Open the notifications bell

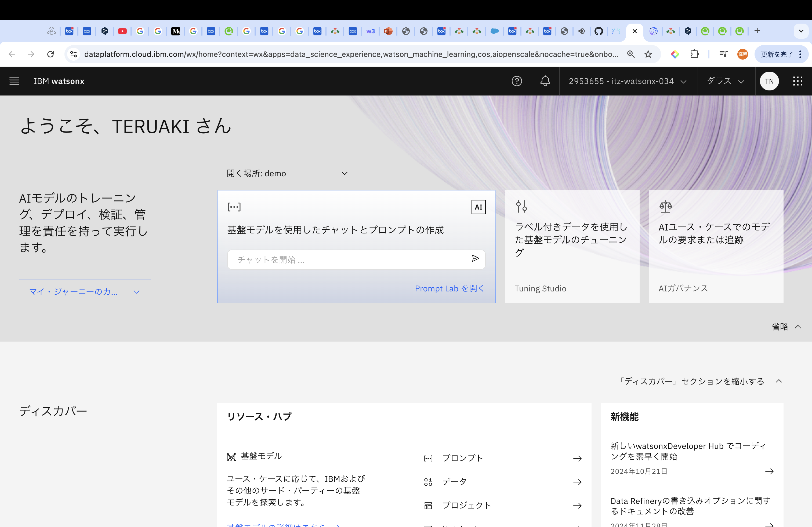click(545, 81)
